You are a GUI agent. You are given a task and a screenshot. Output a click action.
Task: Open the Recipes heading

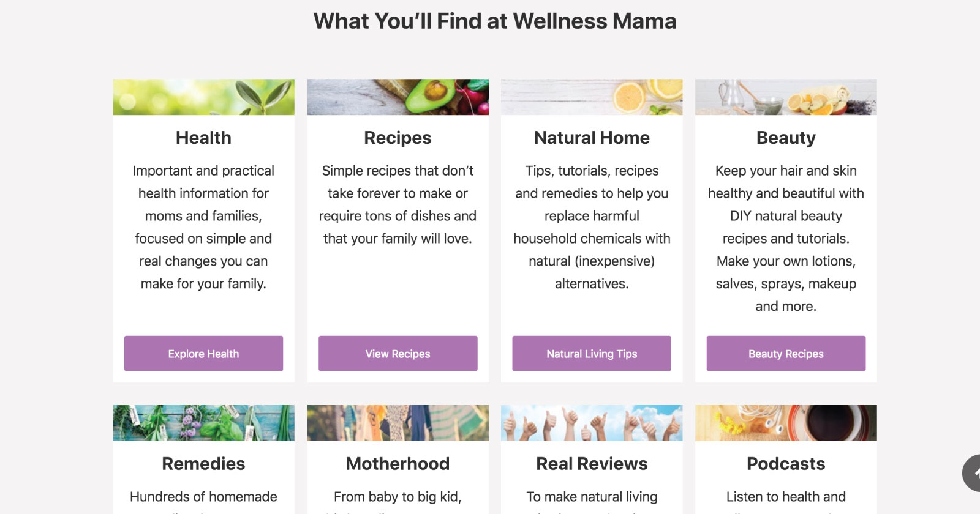(398, 138)
